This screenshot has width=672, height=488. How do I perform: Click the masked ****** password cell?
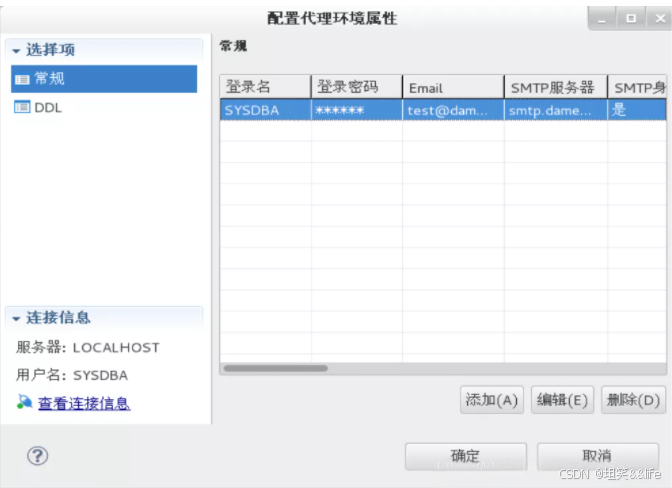357,110
